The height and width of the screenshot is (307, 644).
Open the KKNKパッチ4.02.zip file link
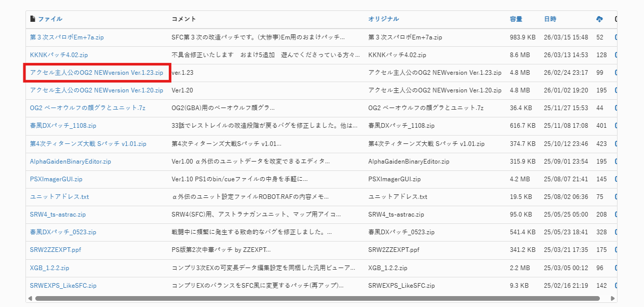[59, 55]
